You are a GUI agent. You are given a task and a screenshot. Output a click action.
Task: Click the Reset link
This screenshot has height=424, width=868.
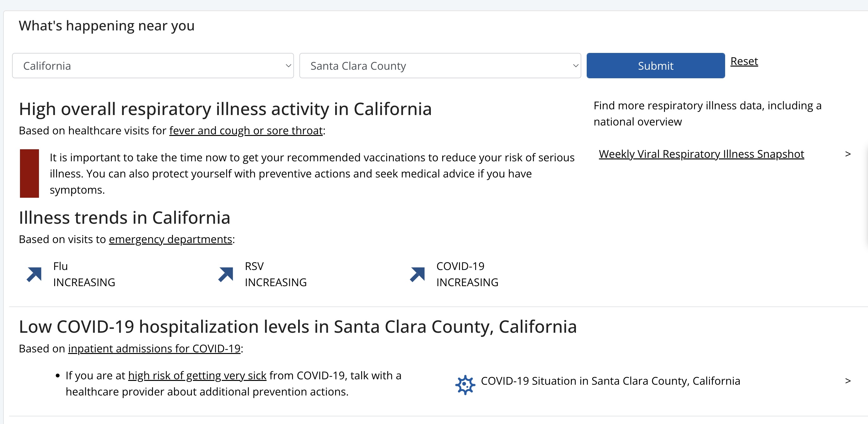744,61
